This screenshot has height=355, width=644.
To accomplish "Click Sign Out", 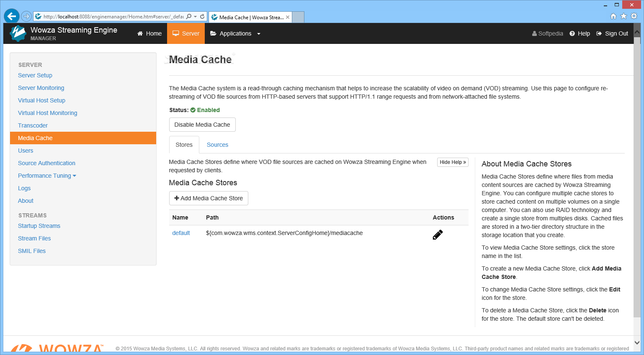I will [x=612, y=33].
